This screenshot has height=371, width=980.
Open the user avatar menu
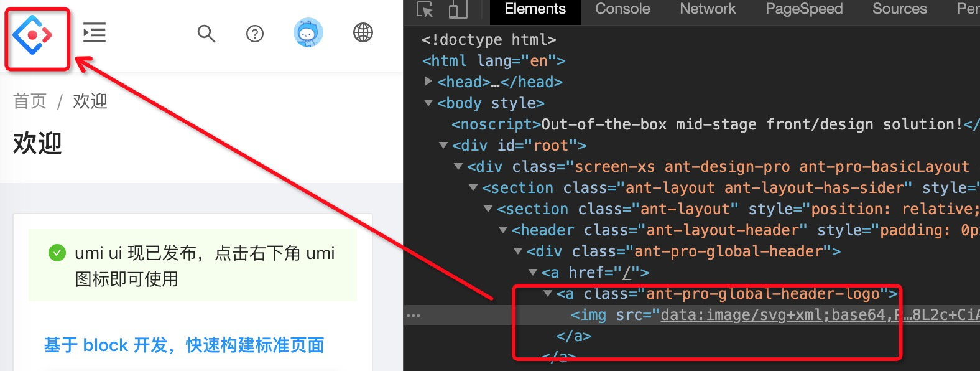tap(308, 32)
